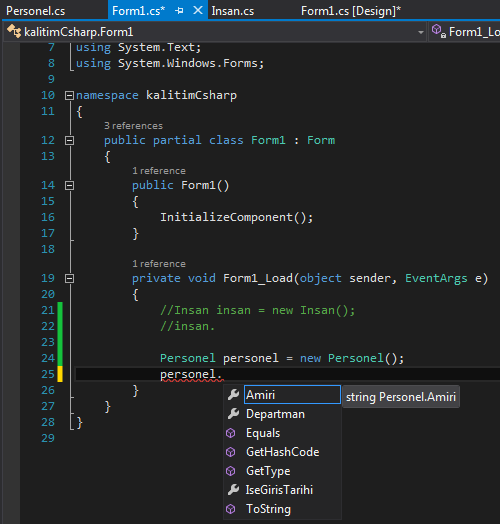
Task: Click the cube icon beside Equals
Action: click(231, 433)
